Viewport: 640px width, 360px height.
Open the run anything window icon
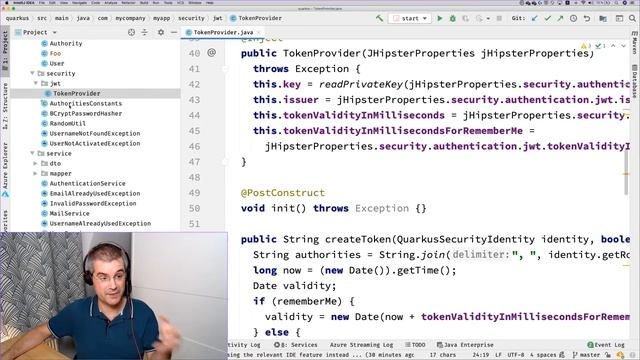pyautogui.click(x=619, y=18)
